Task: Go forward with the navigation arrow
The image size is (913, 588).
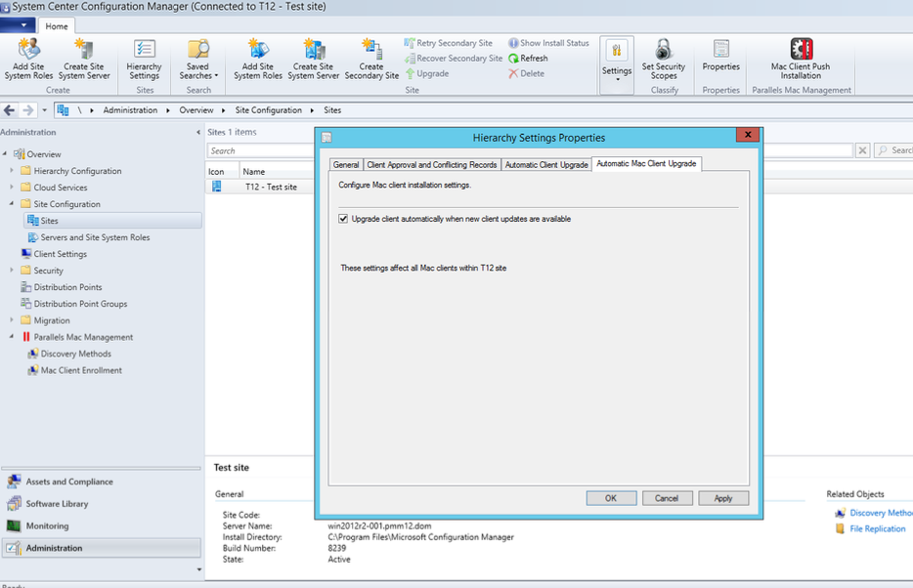Action: tap(27, 110)
